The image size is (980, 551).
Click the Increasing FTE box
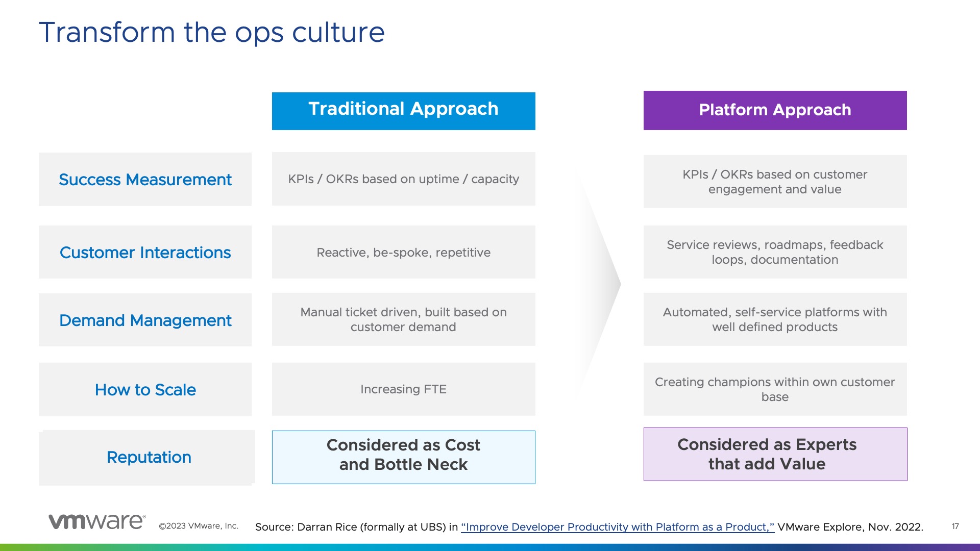403,389
